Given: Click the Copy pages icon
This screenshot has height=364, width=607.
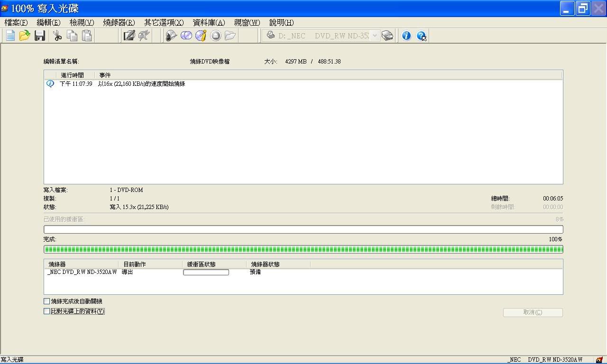Looking at the screenshot, I should pyautogui.click(x=72, y=36).
